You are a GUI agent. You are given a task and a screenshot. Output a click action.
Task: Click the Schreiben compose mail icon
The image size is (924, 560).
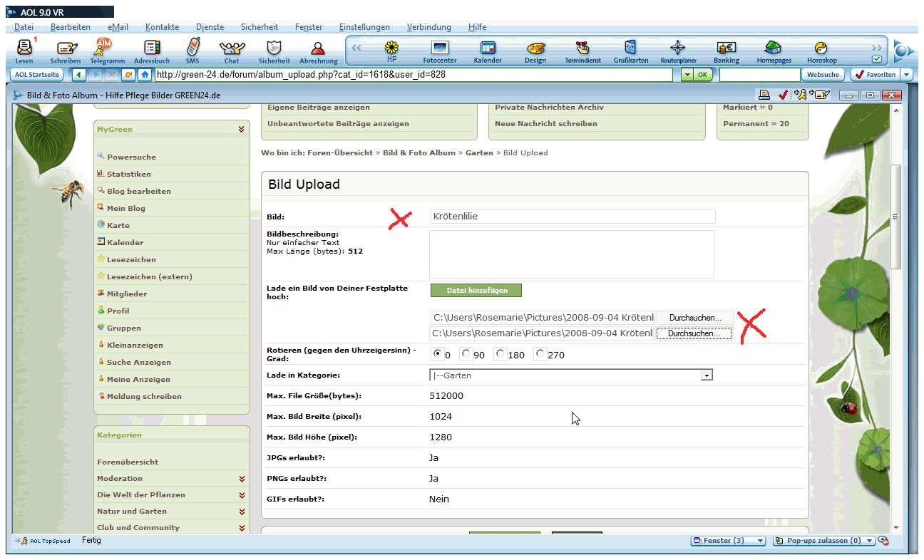[x=66, y=49]
